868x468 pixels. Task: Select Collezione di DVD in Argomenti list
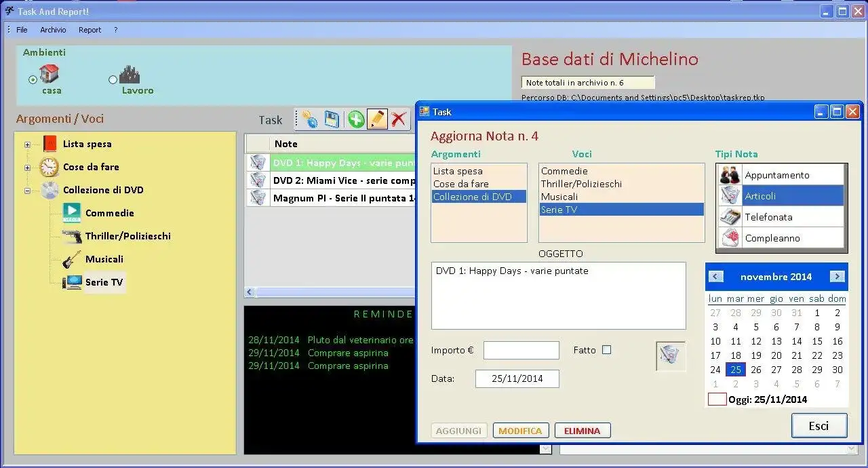[479, 197]
